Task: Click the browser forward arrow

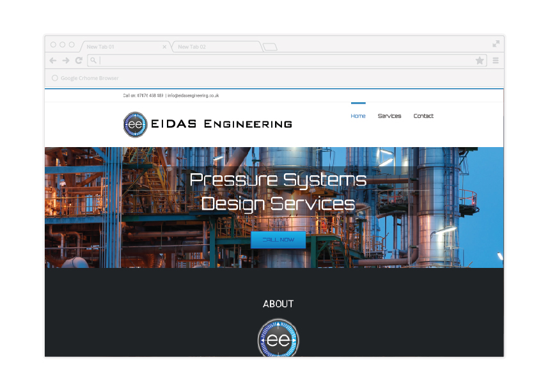Action: click(x=65, y=60)
